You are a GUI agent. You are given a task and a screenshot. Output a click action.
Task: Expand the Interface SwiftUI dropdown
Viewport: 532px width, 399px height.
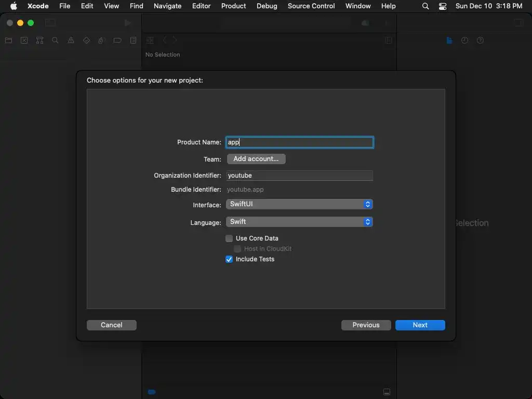299,204
